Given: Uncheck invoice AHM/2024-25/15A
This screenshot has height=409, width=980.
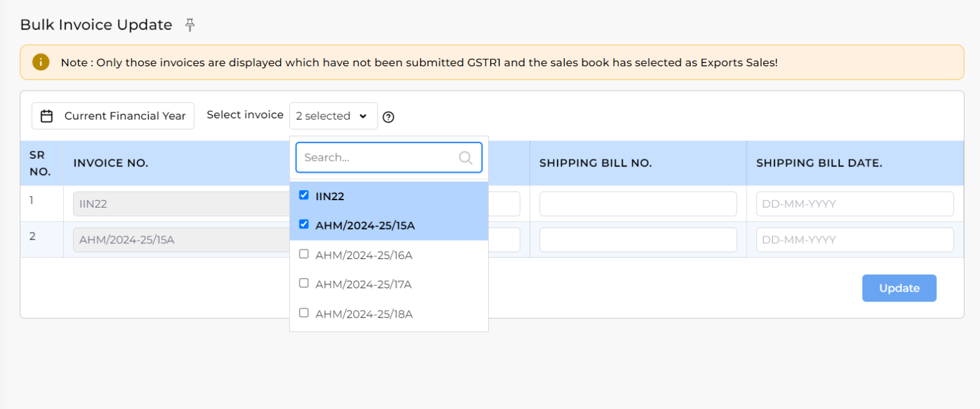Looking at the screenshot, I should pyautogui.click(x=304, y=224).
